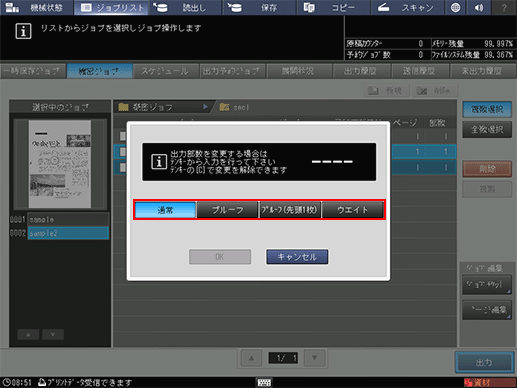
Task: Switch to 機密ジョブ tab
Action: coord(100,71)
